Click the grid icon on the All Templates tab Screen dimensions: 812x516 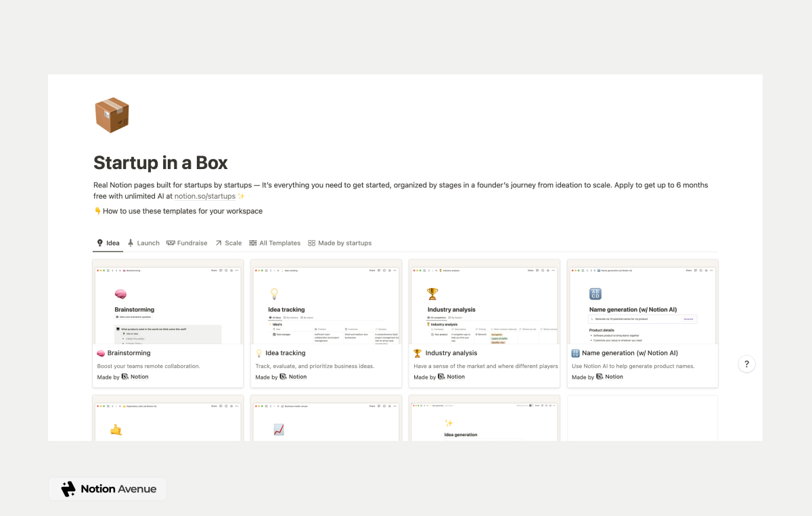(x=254, y=243)
